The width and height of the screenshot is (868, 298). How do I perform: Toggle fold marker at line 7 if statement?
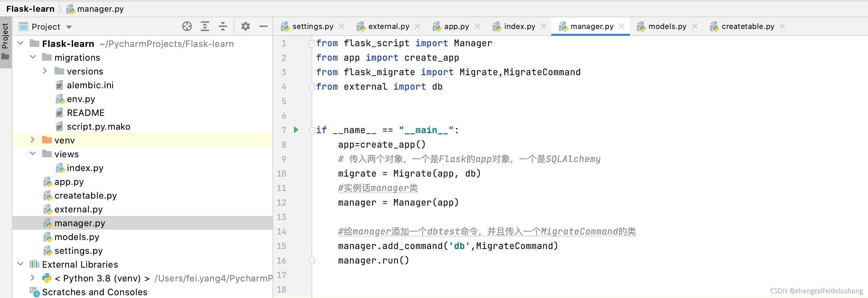[x=312, y=130]
